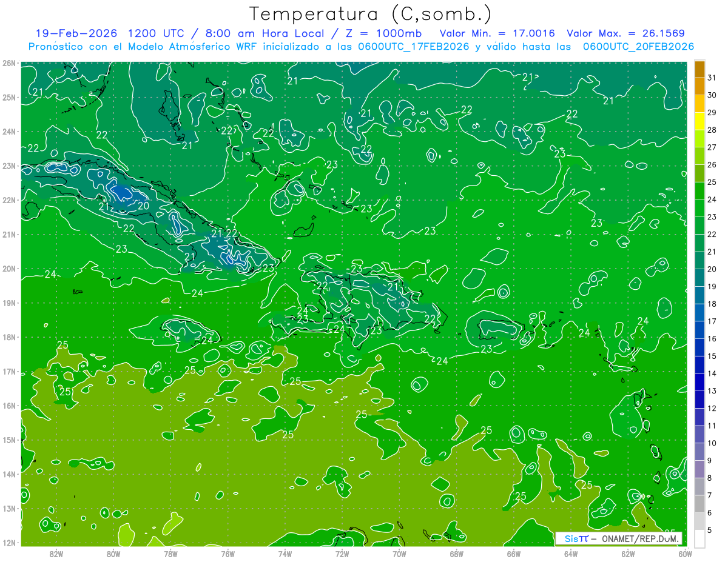Click the valid-until stamp "0600UTC_20FEB2026"
Viewport: 728px width, 562px height.
(638, 47)
